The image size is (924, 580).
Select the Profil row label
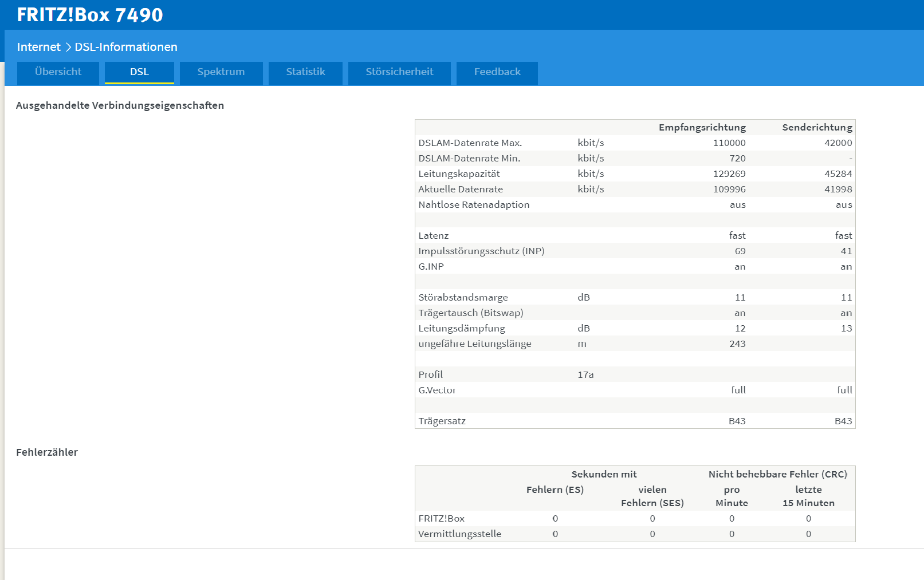[x=430, y=375]
